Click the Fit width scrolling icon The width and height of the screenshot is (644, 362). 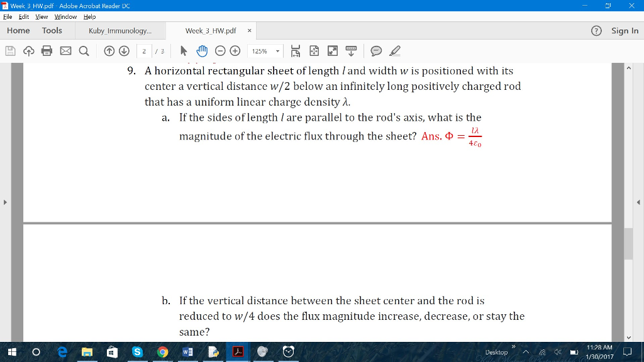[296, 51]
